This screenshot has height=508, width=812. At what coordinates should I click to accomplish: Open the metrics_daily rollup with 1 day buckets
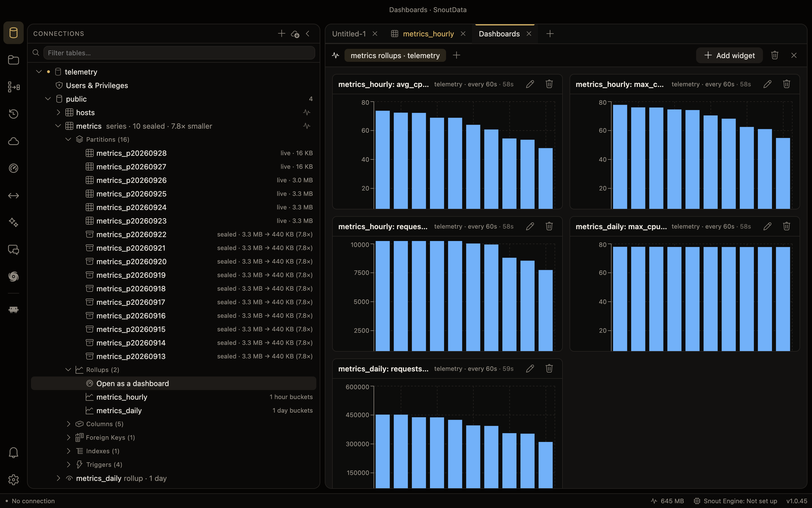(x=173, y=410)
